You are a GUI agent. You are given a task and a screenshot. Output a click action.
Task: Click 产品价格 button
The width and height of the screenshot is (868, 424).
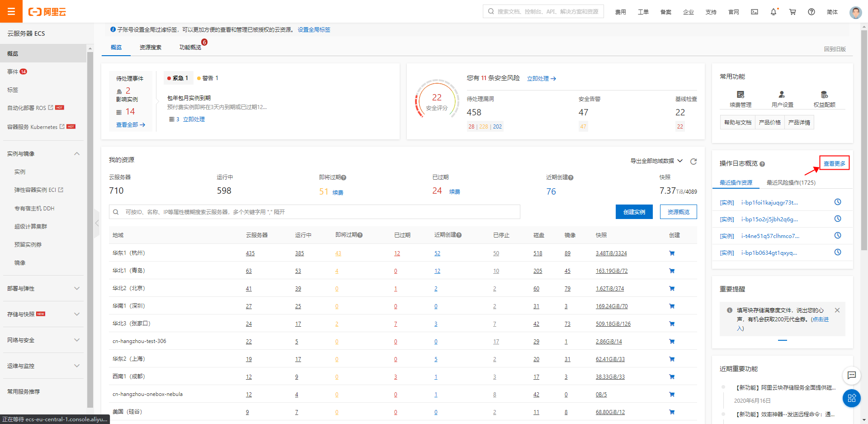[x=770, y=123]
